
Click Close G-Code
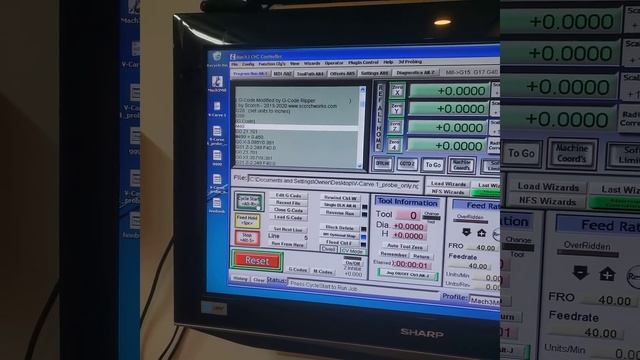click(288, 210)
